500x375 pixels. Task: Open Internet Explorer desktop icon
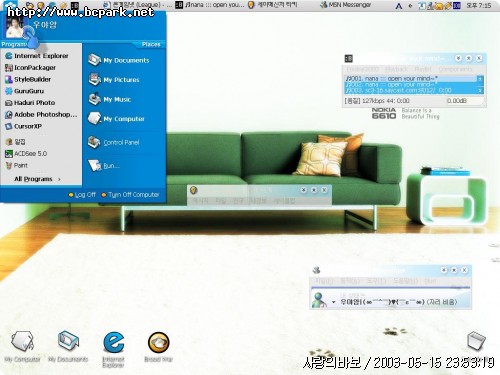[113, 349]
